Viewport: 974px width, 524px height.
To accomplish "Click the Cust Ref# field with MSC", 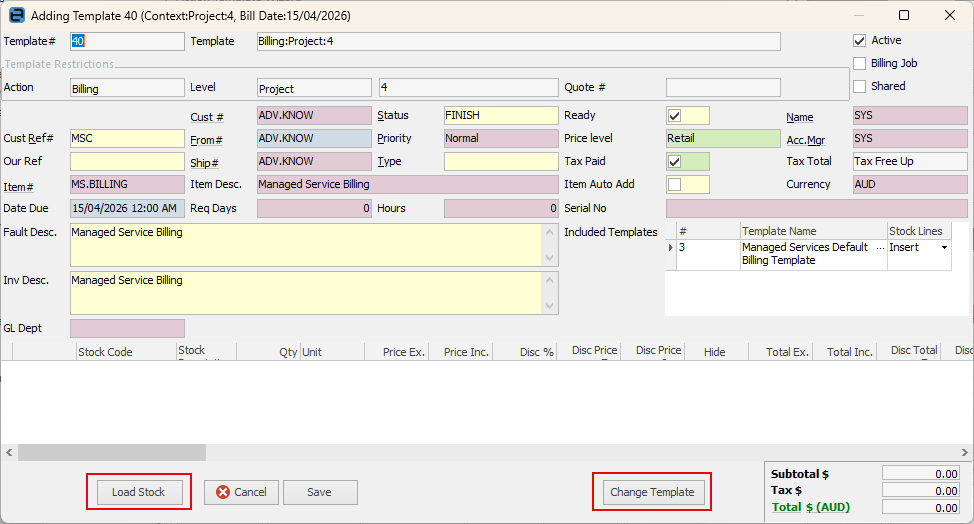I will 127,138.
